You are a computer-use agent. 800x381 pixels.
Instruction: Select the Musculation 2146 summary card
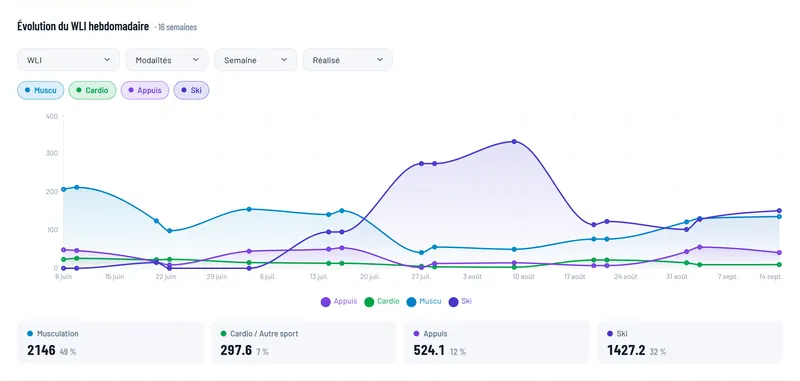(x=110, y=342)
